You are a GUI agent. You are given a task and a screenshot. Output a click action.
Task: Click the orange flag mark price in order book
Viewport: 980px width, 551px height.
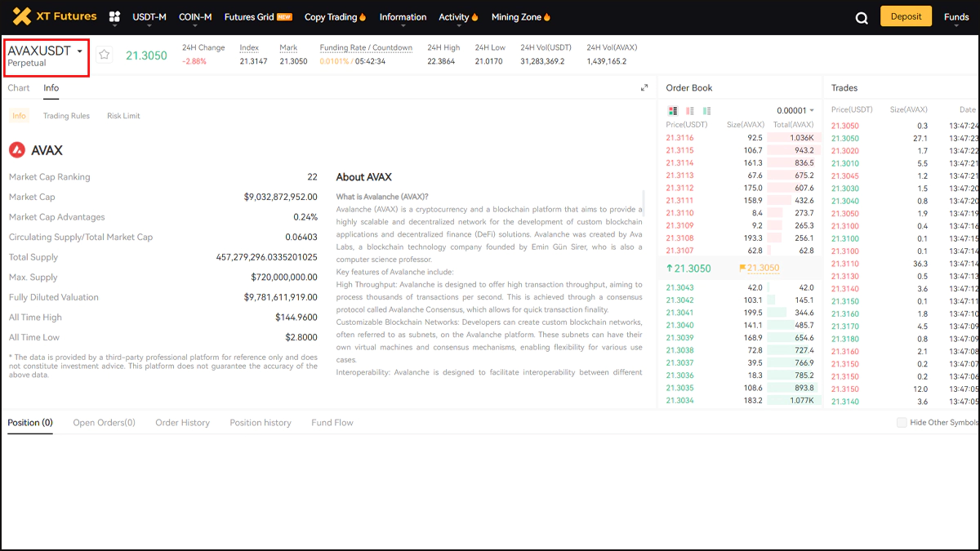(x=759, y=268)
